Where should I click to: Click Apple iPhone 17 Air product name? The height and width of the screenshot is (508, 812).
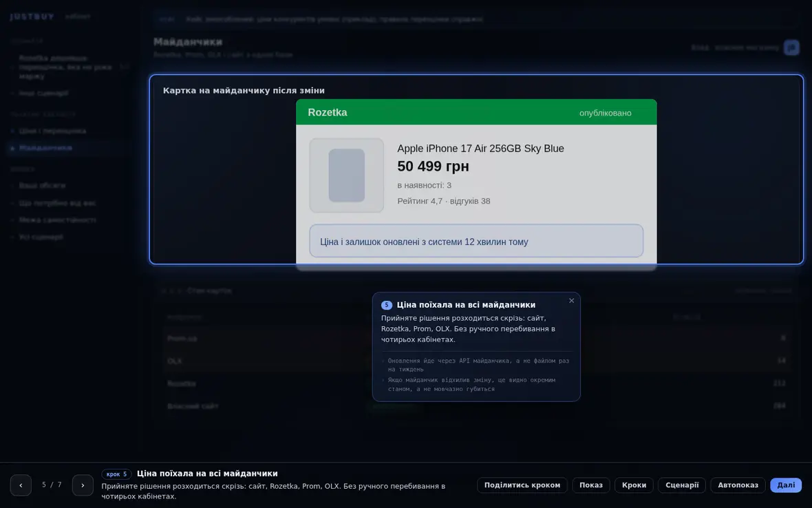(480, 149)
